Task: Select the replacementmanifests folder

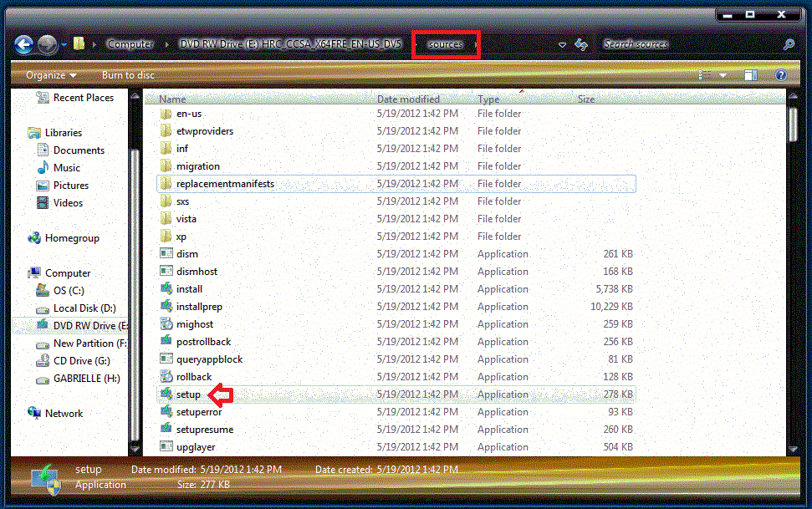Action: point(396,184)
